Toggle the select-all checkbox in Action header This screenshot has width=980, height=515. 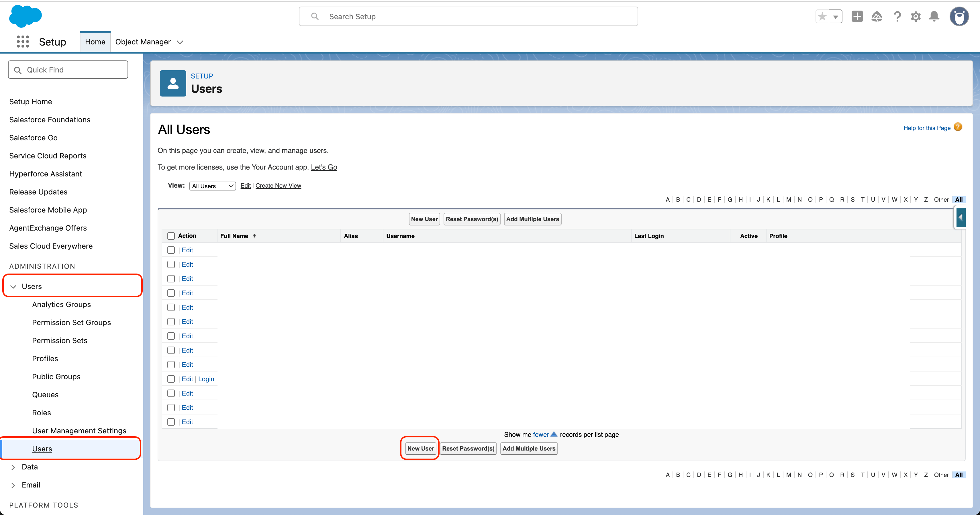171,236
